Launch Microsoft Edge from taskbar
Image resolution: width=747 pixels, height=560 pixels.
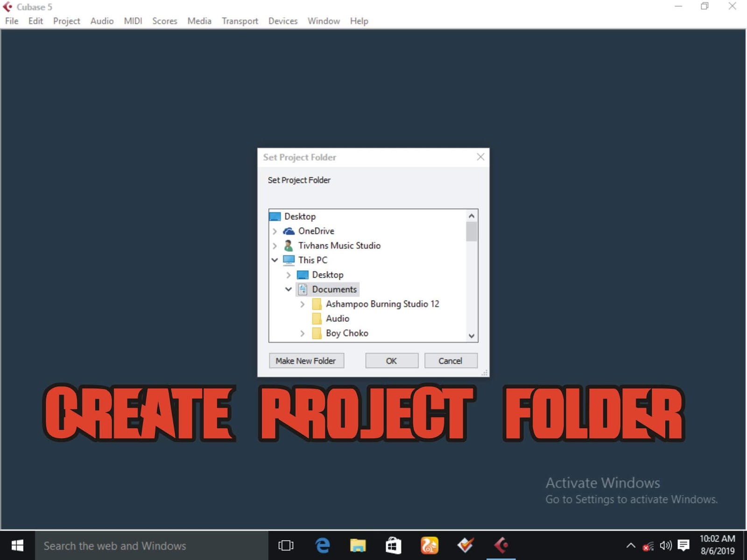(x=322, y=546)
